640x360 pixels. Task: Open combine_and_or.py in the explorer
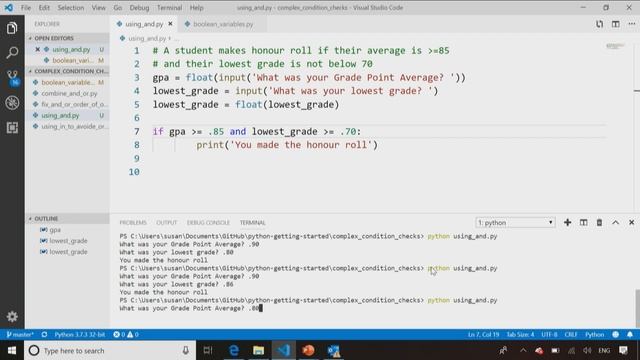coord(67,93)
